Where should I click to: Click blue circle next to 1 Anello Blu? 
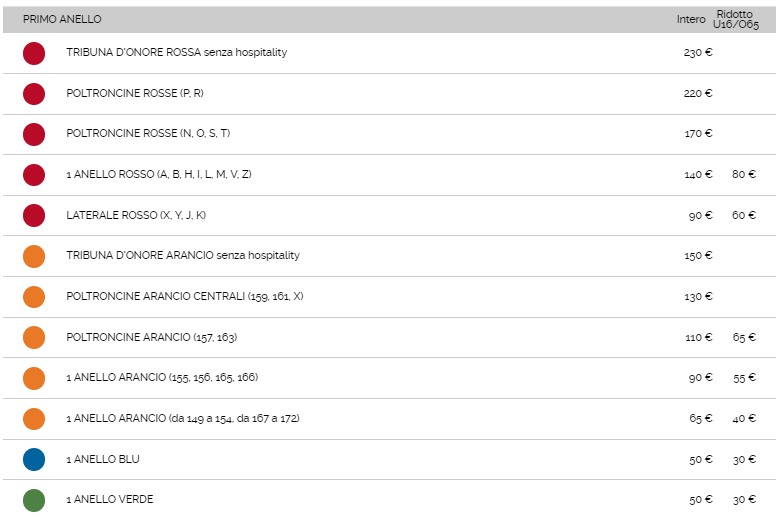point(34,459)
